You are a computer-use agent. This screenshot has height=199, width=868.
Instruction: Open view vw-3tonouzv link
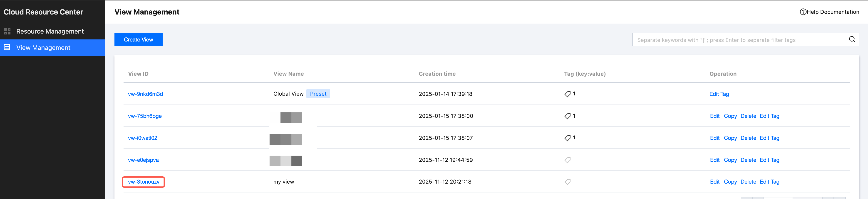click(144, 182)
